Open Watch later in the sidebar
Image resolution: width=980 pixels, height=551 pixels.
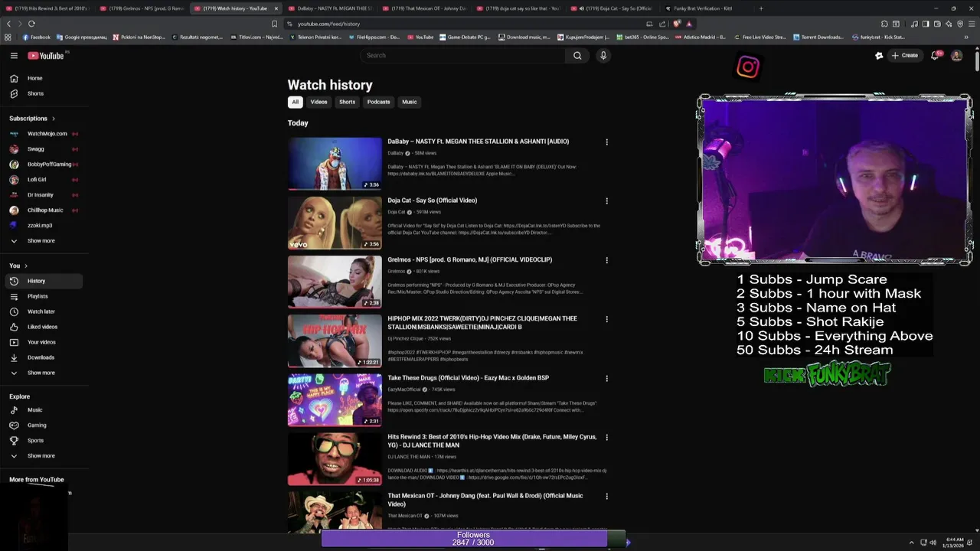[x=42, y=311]
